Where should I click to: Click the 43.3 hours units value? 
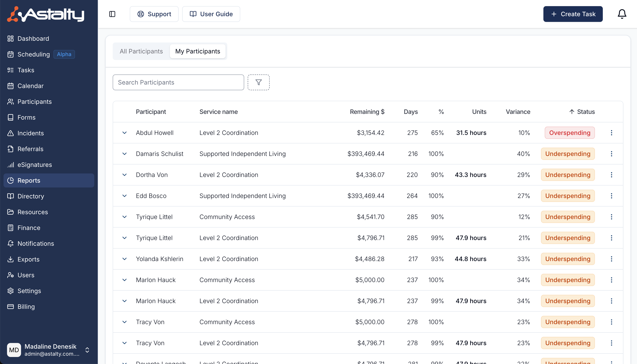[470, 175]
